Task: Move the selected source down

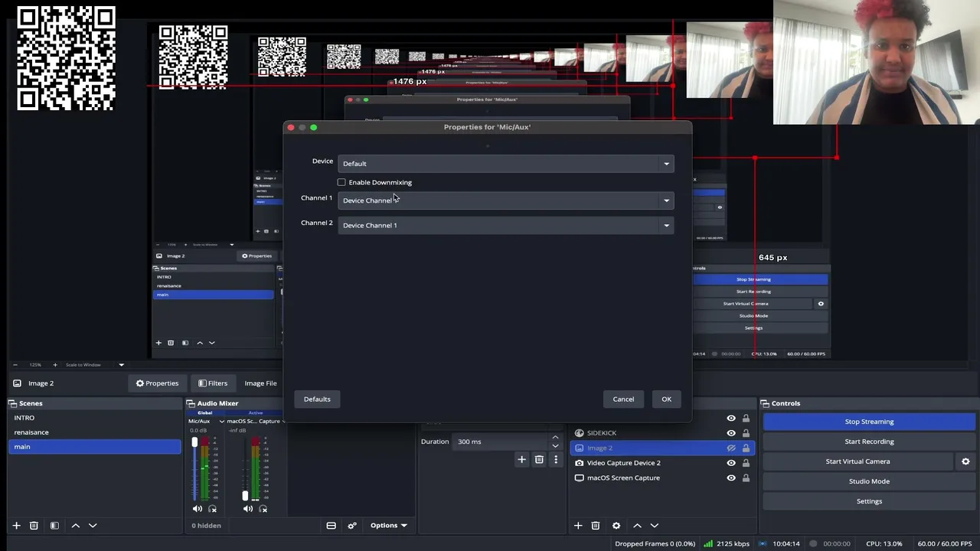Action: click(x=654, y=526)
